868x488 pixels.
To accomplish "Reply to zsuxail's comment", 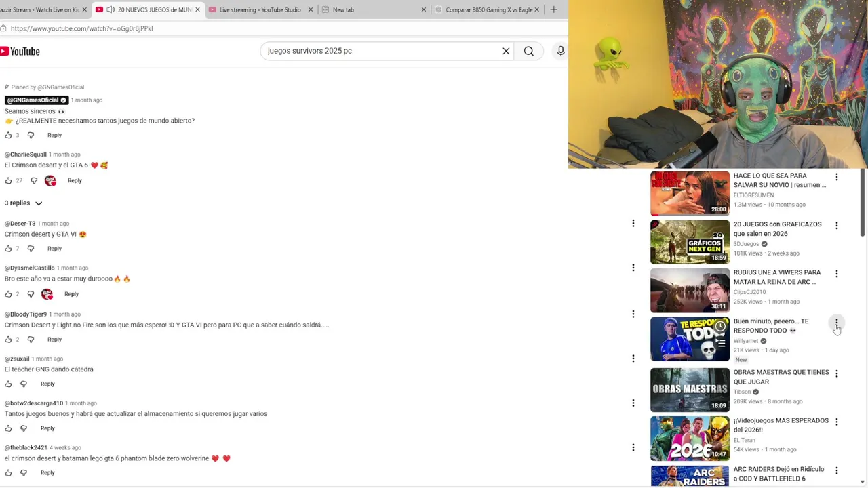I will (47, 384).
